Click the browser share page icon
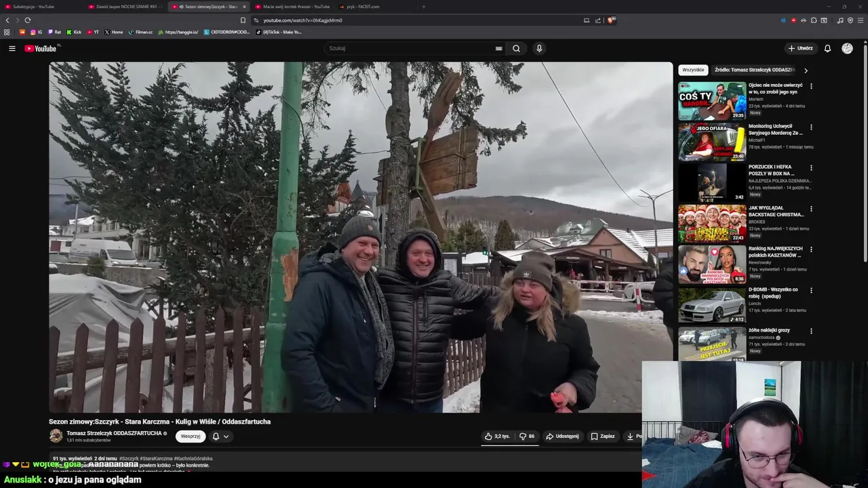The height and width of the screenshot is (488, 868). (598, 20)
